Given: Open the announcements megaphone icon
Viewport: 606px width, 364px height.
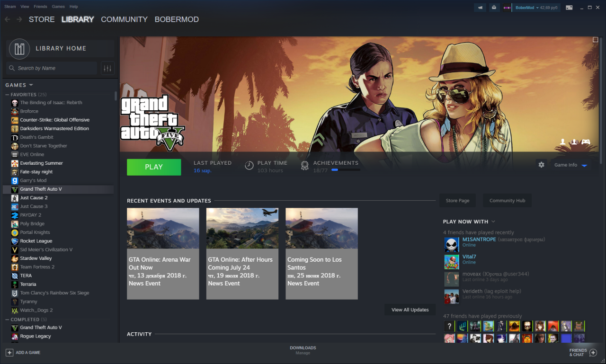Looking at the screenshot, I should click(481, 8).
